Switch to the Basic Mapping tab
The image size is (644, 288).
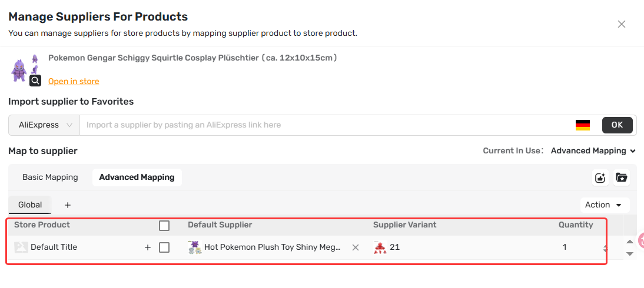50,178
